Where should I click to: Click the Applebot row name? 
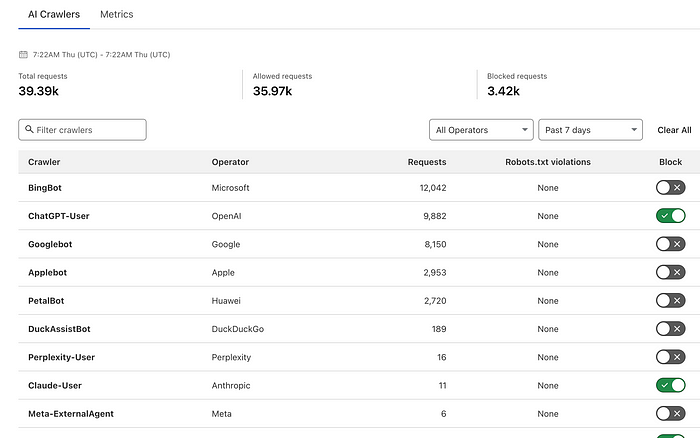point(47,272)
